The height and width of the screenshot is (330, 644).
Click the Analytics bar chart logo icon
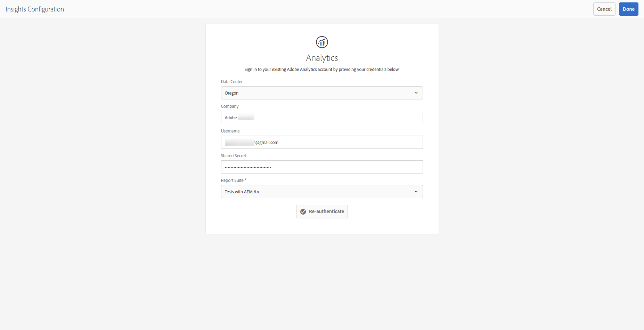pyautogui.click(x=322, y=42)
